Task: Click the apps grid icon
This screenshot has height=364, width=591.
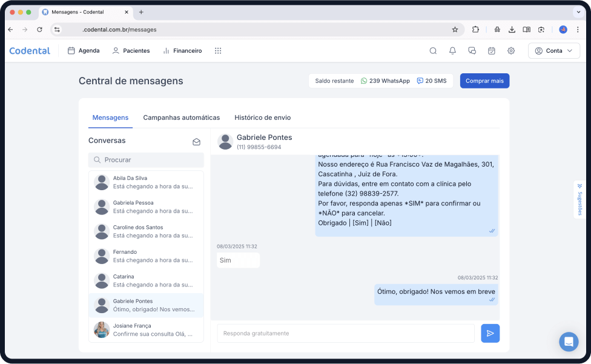Action: pyautogui.click(x=218, y=51)
